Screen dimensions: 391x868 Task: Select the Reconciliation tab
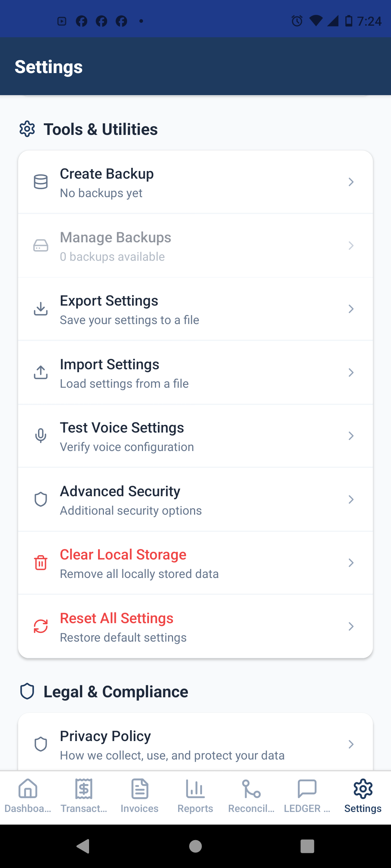coord(251,796)
